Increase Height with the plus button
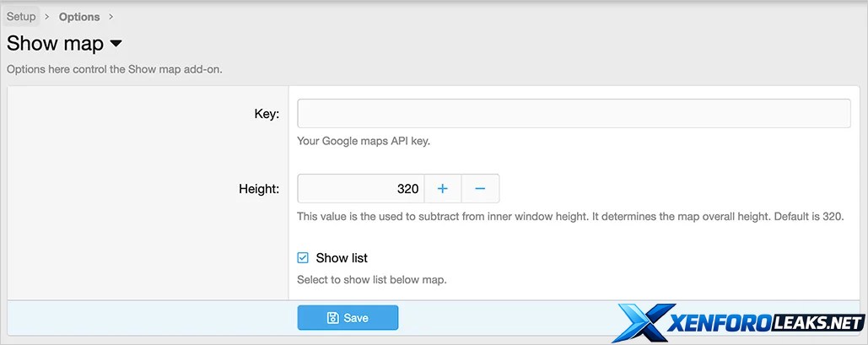This screenshot has height=345, width=868. tap(443, 189)
